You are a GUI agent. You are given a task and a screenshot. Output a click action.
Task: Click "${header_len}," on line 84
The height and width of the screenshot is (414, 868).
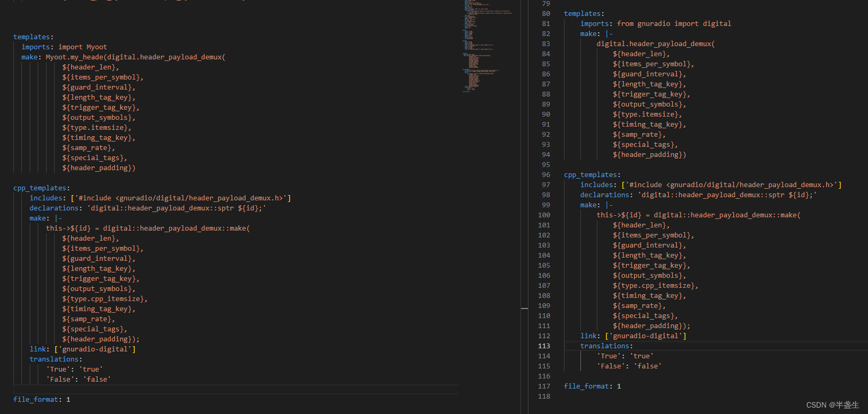tap(641, 54)
